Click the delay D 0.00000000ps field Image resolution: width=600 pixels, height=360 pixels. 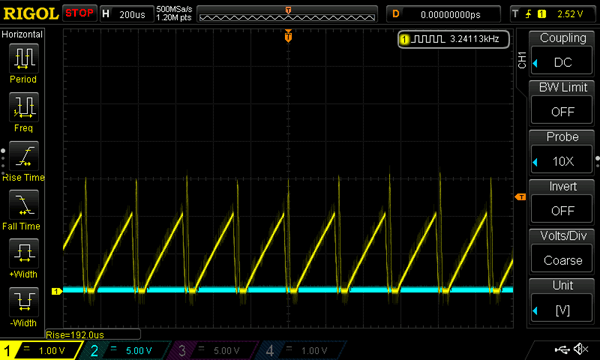pyautogui.click(x=443, y=14)
